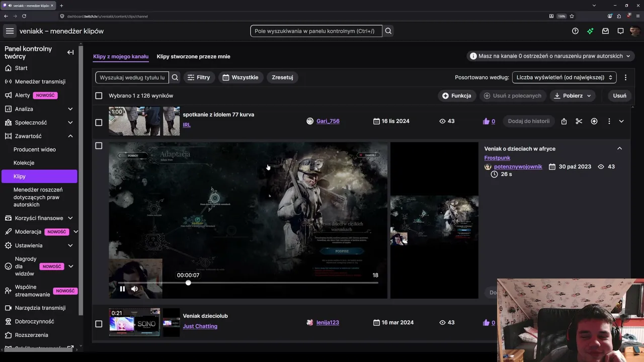Viewport: 644px width, 362px height.
Task: Open more options for 'spotkanie z idolem' clip
Action: click(x=609, y=121)
